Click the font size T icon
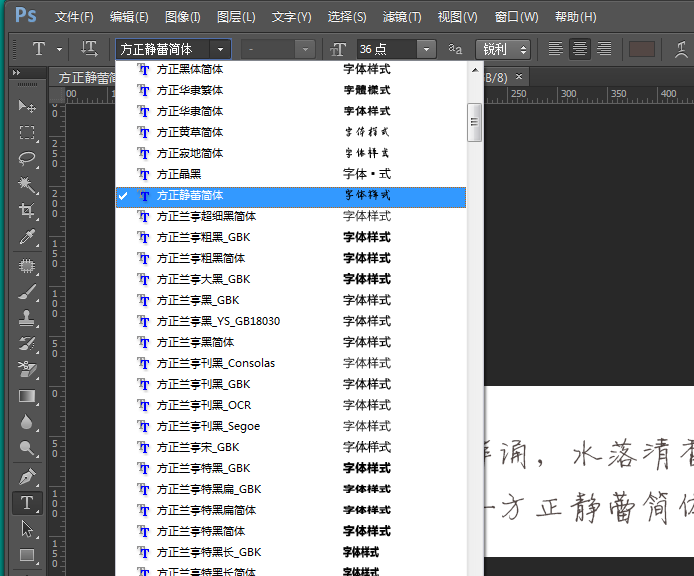The width and height of the screenshot is (694, 576). [338, 49]
